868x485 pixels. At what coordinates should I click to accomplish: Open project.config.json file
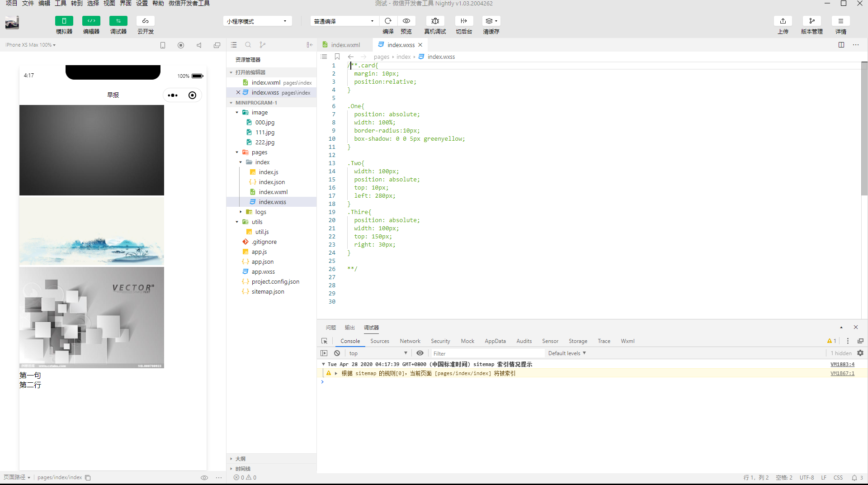pos(275,282)
